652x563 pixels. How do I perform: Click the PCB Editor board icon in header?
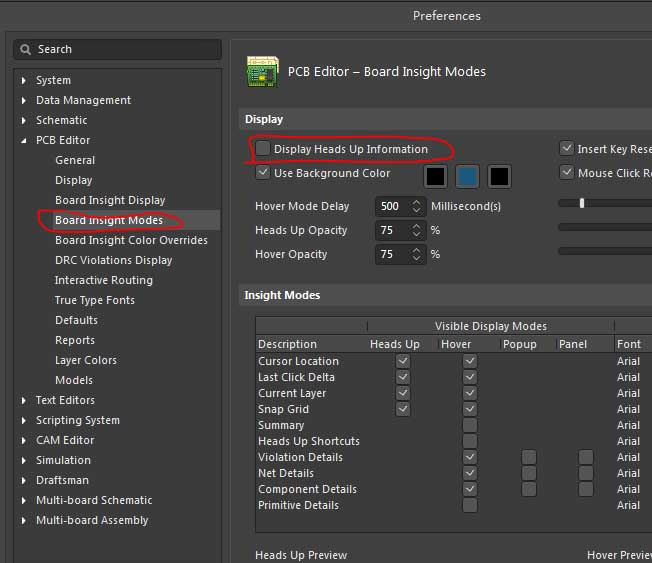tap(262, 71)
